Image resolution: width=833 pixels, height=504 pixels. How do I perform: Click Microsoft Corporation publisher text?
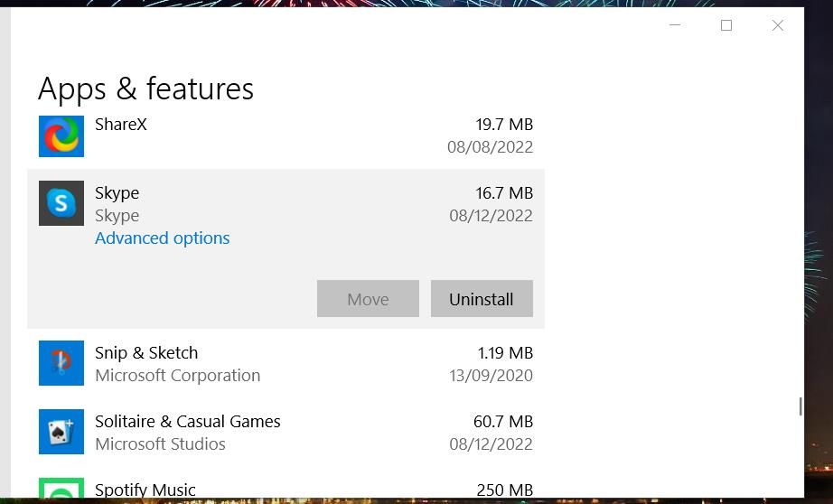(177, 376)
